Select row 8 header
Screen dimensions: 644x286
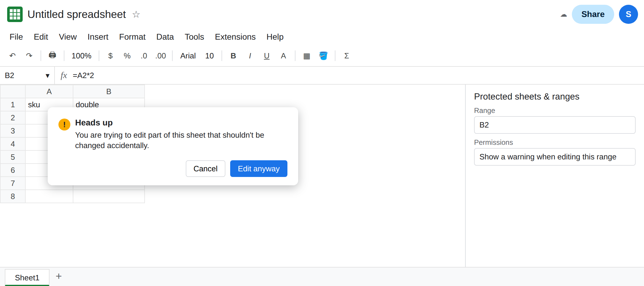[13, 196]
